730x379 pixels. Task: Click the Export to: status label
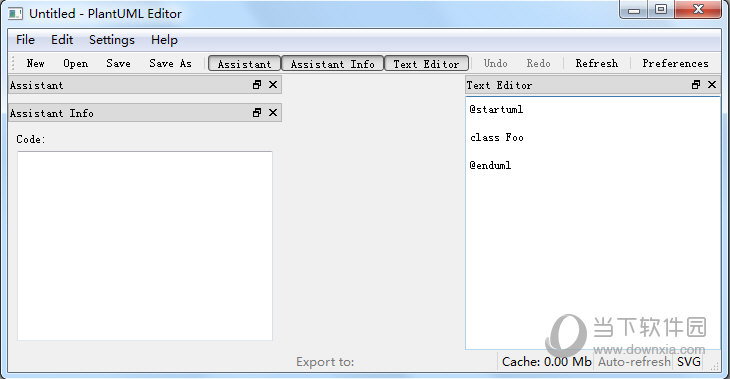point(325,362)
